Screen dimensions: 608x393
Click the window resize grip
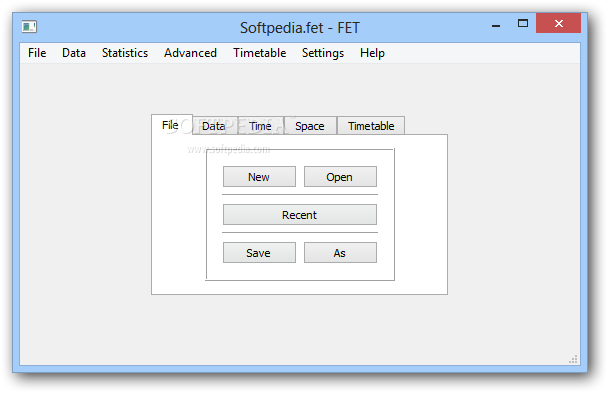(x=573, y=359)
